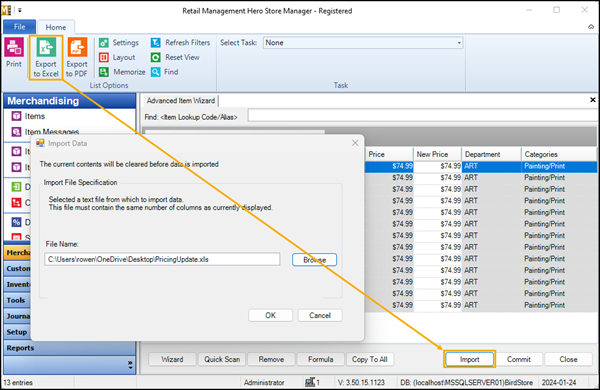Click the Department column header
600x390 pixels.
(x=491, y=154)
